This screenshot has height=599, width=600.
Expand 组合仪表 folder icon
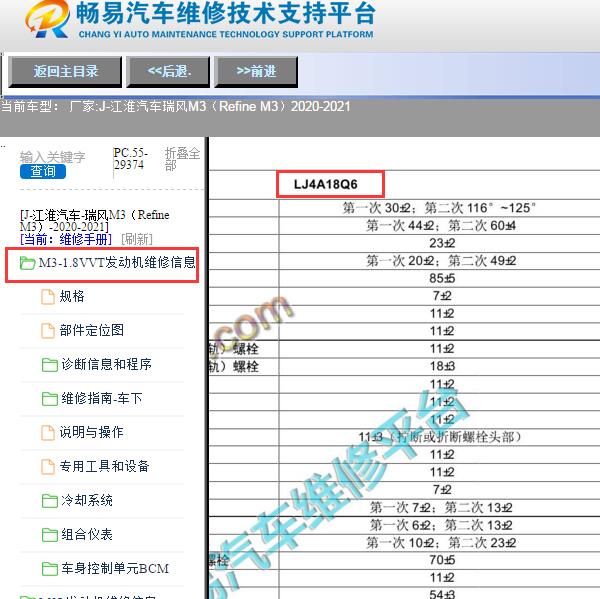point(50,535)
